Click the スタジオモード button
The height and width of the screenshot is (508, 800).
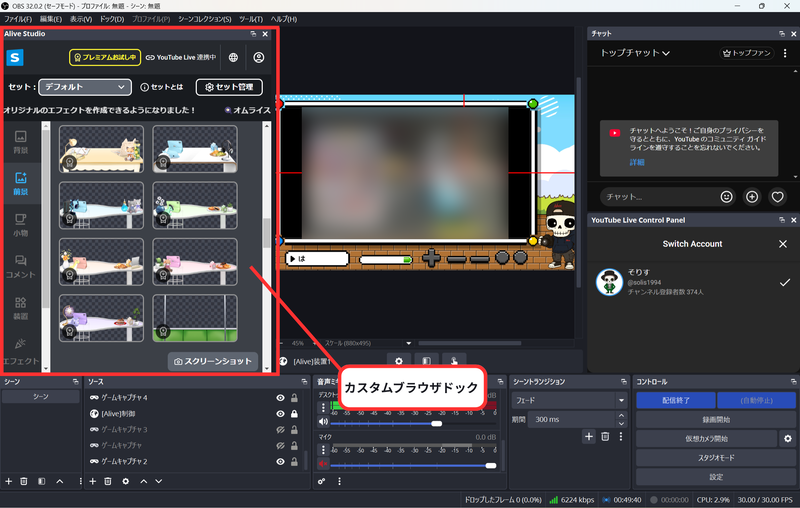(716, 458)
